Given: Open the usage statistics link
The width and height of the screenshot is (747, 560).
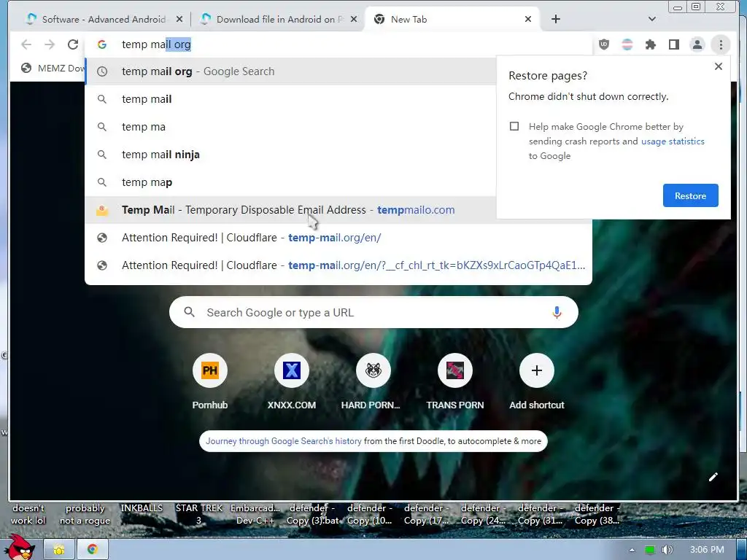Looking at the screenshot, I should [x=673, y=141].
